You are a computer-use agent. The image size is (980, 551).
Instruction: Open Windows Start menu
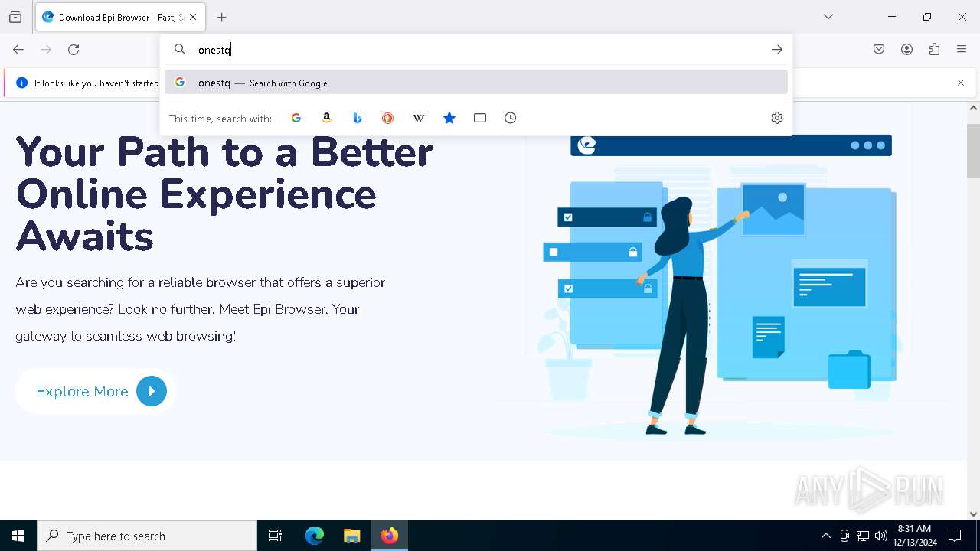click(x=18, y=536)
